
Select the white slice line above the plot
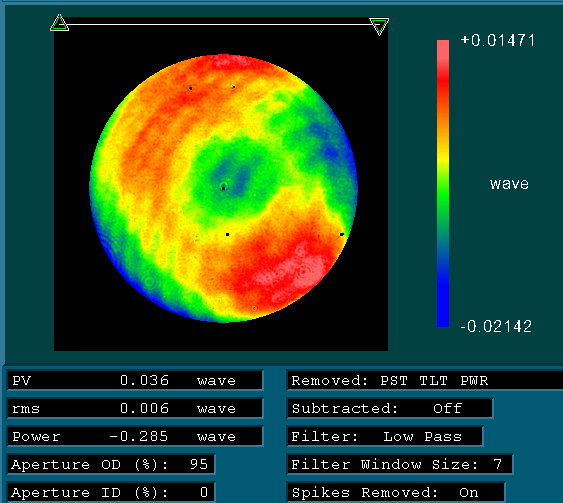[219, 24]
